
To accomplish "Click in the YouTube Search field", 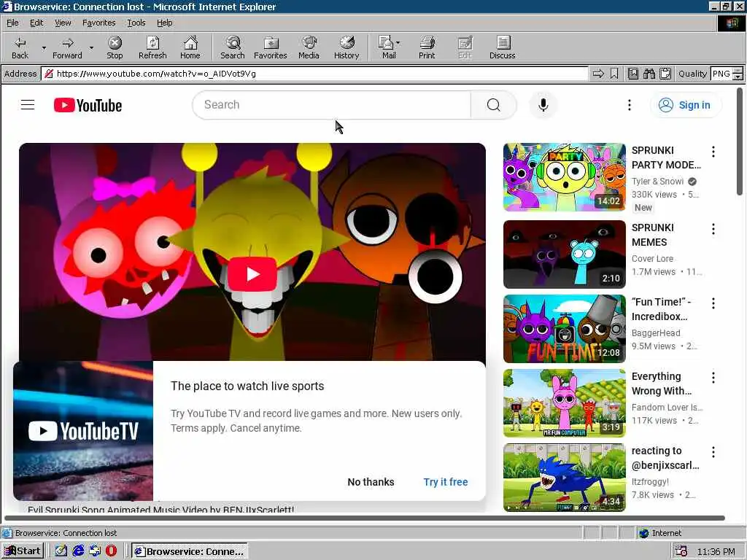I will pyautogui.click(x=332, y=105).
